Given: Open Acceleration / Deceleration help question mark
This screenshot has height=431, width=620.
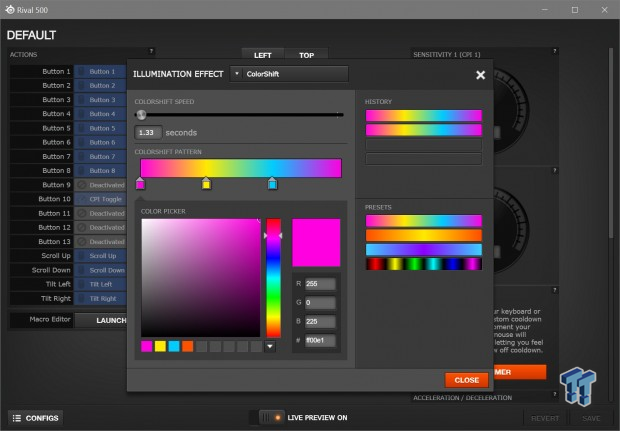Looking at the screenshot, I should click(554, 394).
